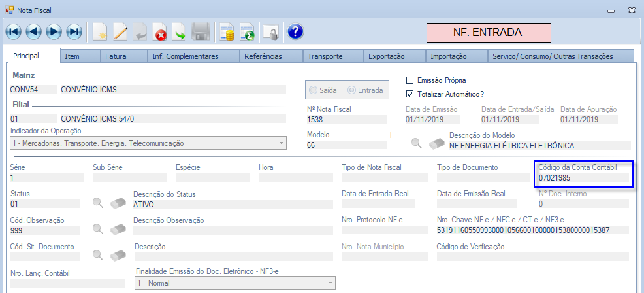This screenshot has height=293, width=644.
Task: Search for Modelo with magnifier icon
Action: point(416,144)
